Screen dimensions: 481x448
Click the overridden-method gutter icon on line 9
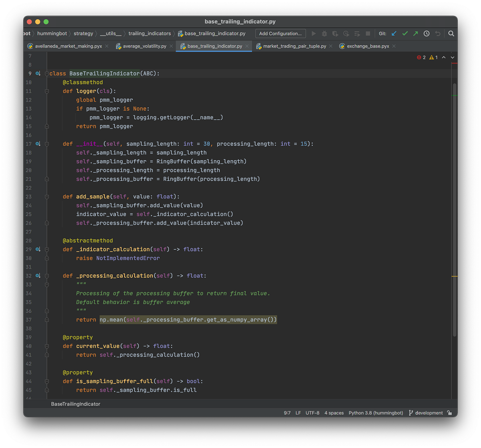pyautogui.click(x=38, y=74)
